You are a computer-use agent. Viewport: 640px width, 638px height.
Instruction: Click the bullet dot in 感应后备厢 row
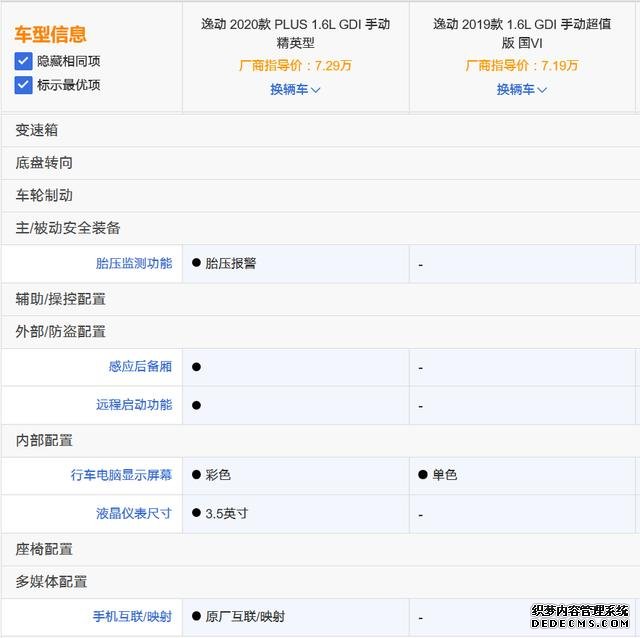tap(196, 367)
